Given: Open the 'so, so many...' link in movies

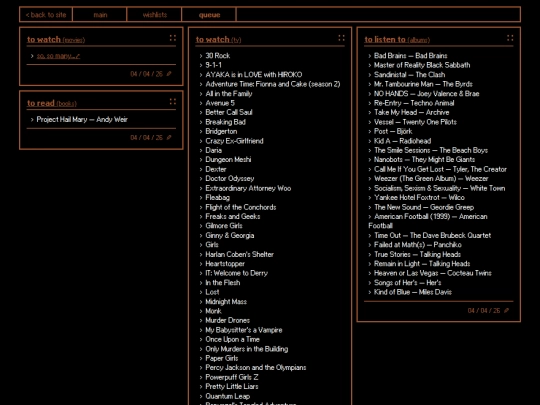Looking at the screenshot, I should click(58, 56).
